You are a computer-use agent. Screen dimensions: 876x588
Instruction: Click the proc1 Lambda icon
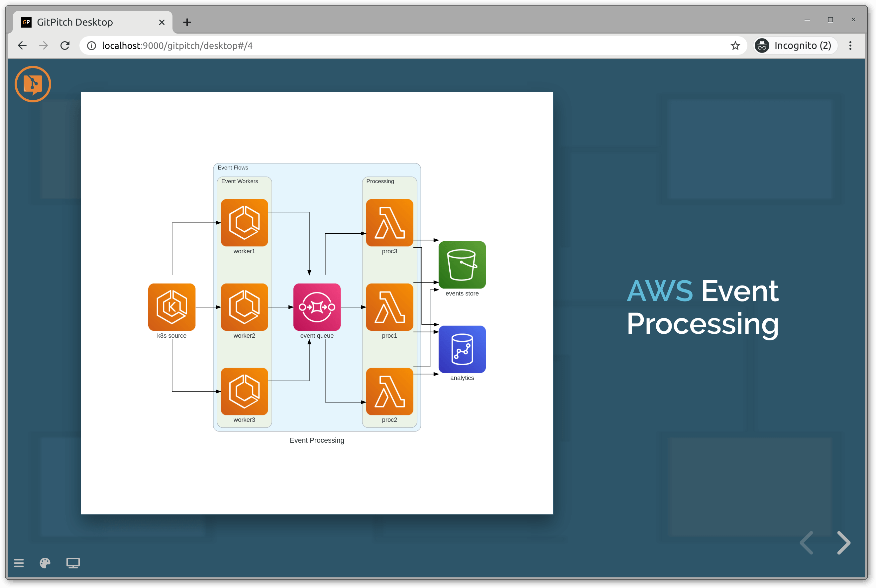(389, 307)
